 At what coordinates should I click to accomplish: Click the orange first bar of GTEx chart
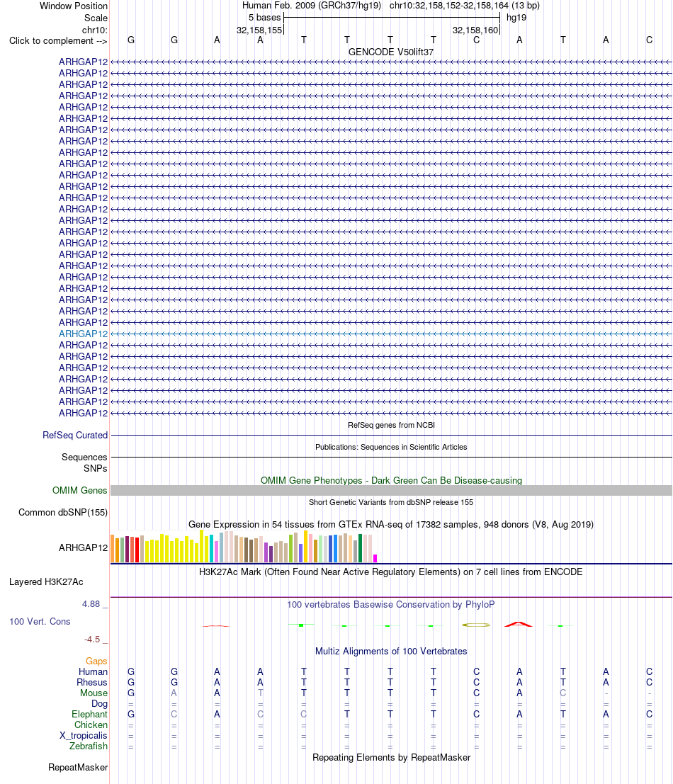coord(112,549)
